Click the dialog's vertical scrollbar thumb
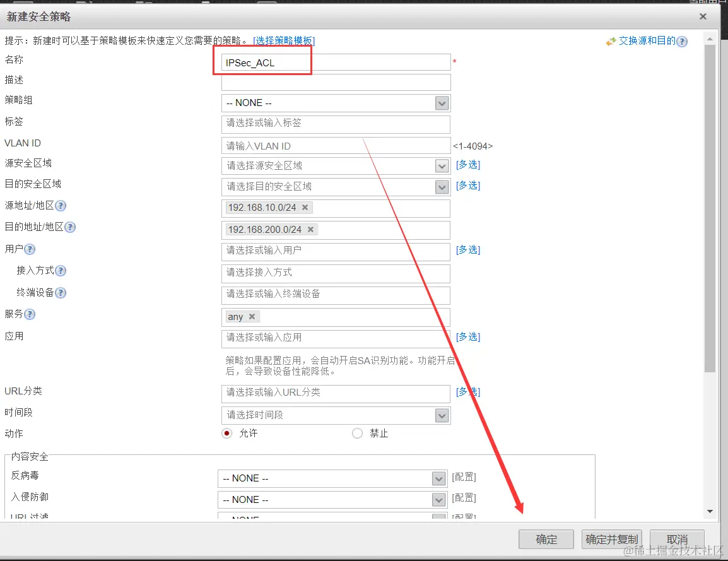 tap(710, 209)
